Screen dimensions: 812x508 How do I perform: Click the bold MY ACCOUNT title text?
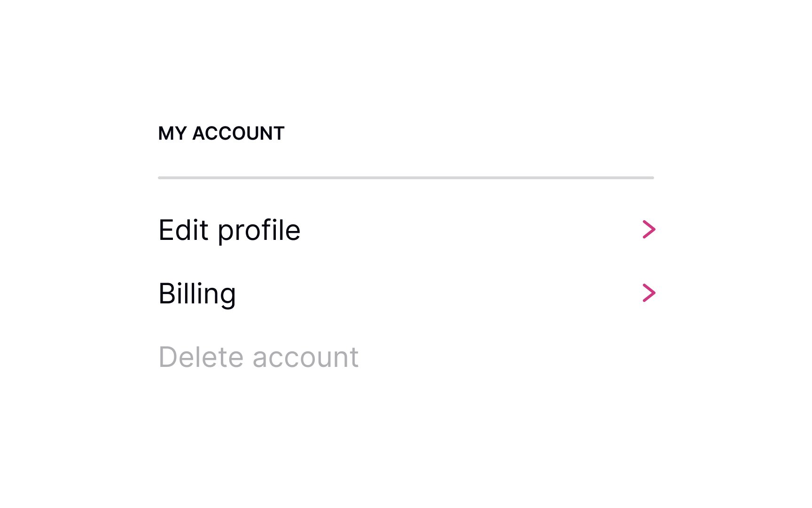(x=221, y=134)
